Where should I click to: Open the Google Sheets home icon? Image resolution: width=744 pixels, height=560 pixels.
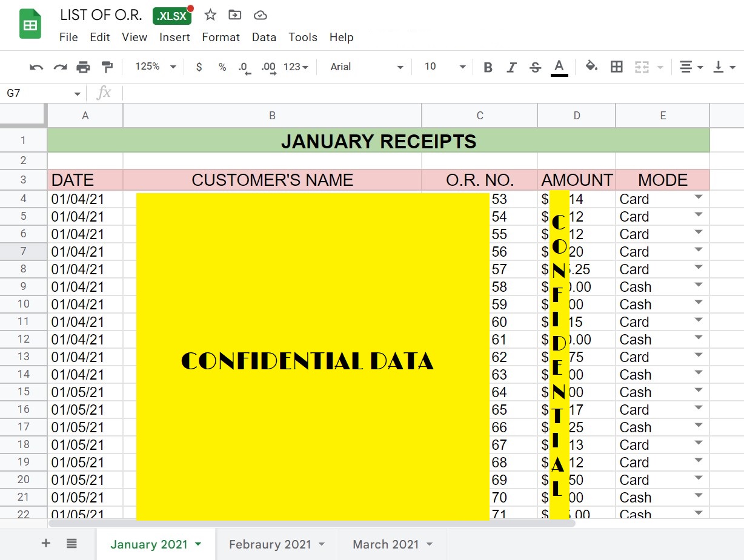pyautogui.click(x=30, y=25)
